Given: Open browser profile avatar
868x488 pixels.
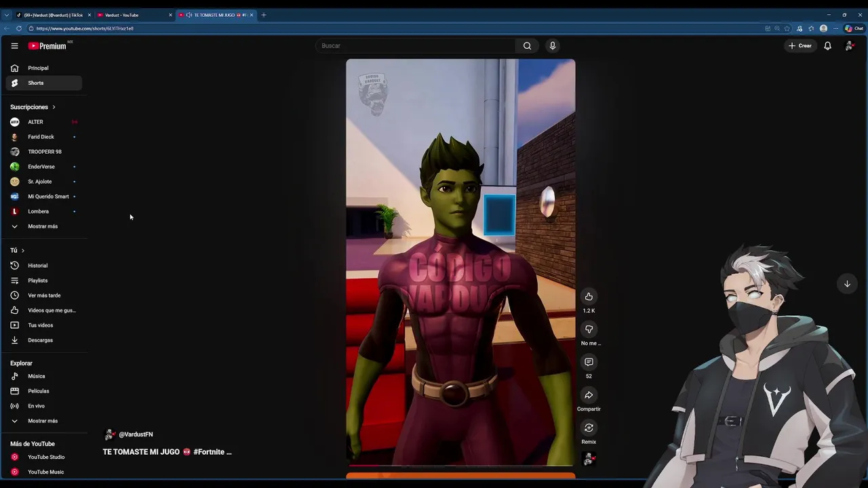Looking at the screenshot, I should 823,28.
